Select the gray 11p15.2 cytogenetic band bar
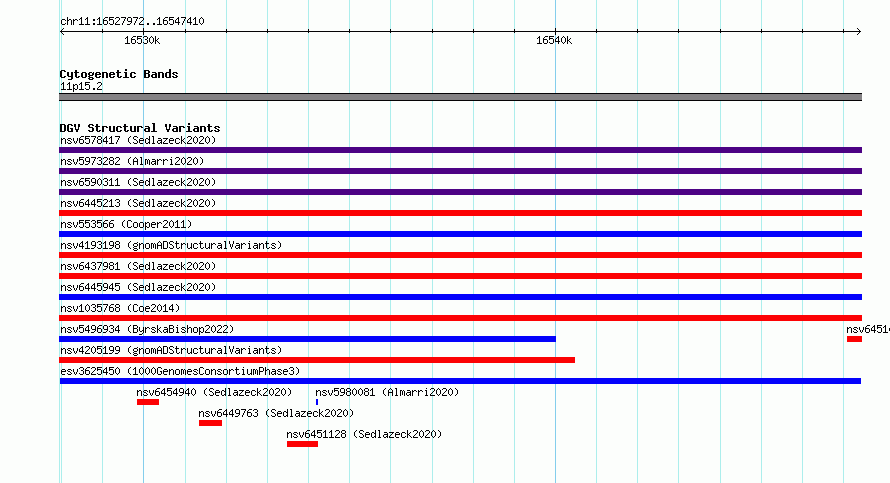 tap(460, 97)
